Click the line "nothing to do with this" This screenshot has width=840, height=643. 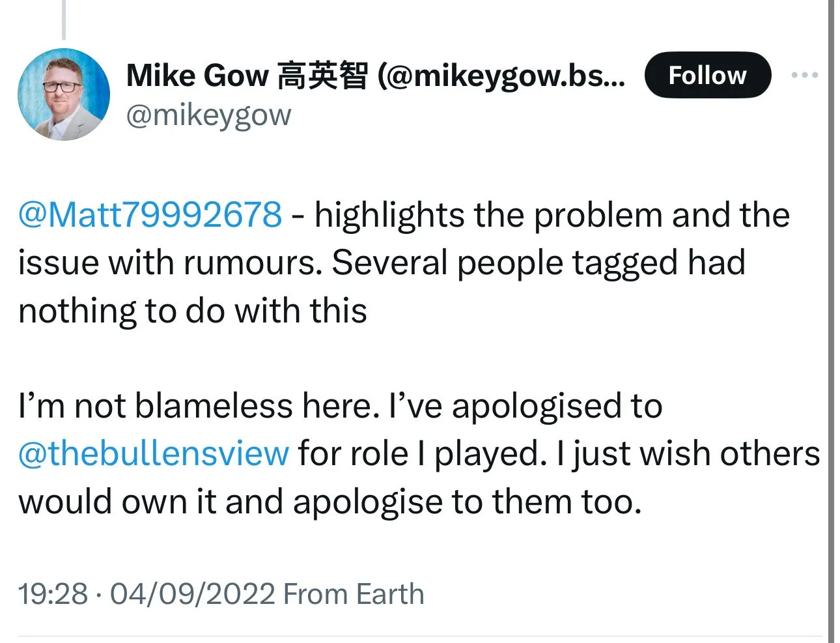(x=193, y=311)
